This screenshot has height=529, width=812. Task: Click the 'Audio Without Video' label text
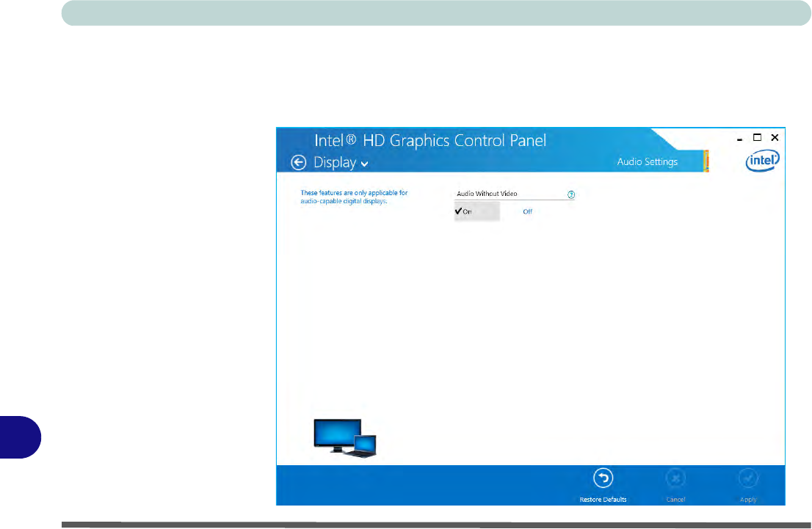pyautogui.click(x=487, y=194)
